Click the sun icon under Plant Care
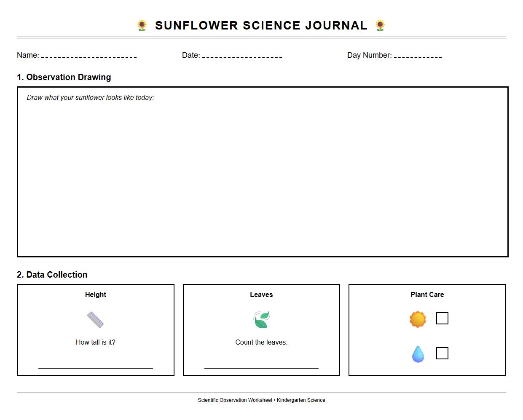Screen dimensions: 523x420 [x=418, y=319]
